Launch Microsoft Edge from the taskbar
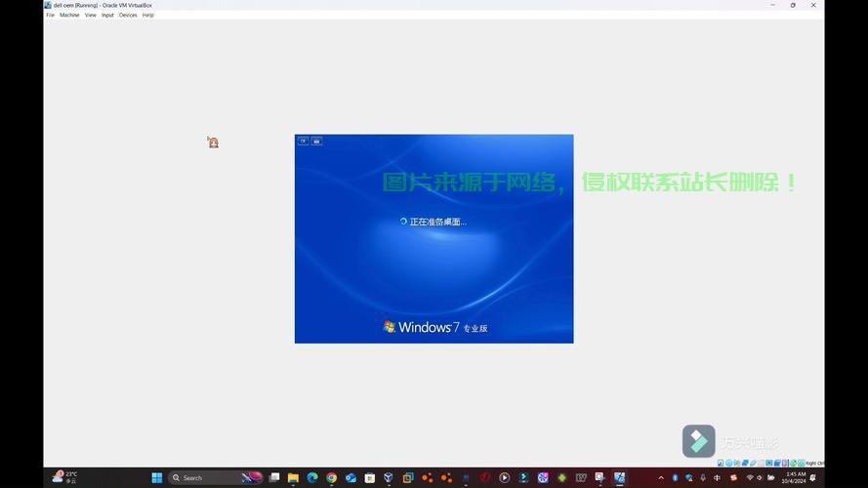 pos(312,477)
